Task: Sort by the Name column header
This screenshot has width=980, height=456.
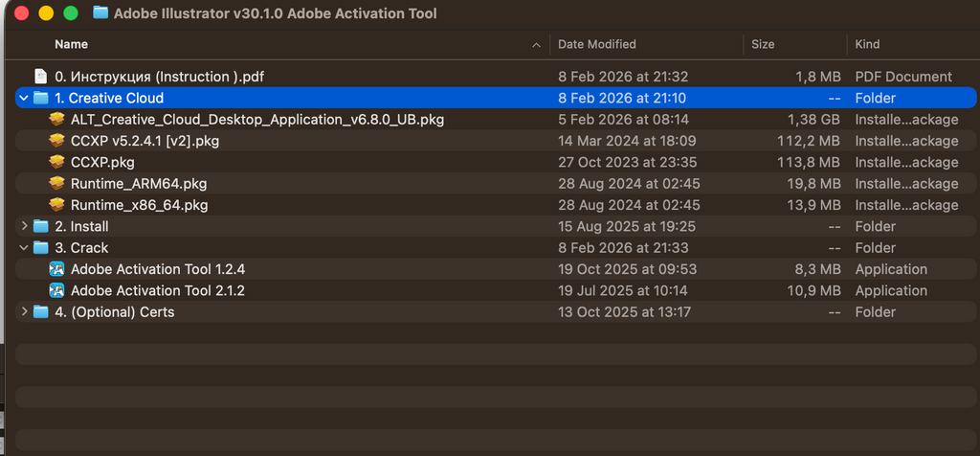Action: point(71,44)
